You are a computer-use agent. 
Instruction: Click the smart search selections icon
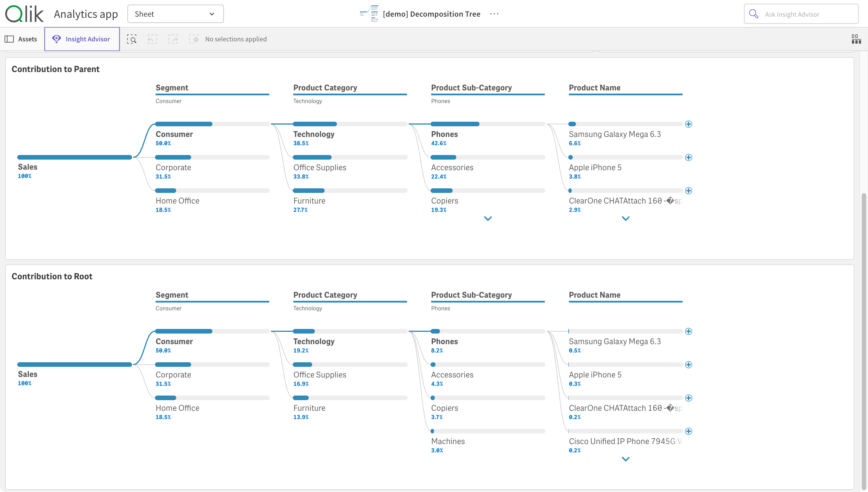[x=132, y=39]
